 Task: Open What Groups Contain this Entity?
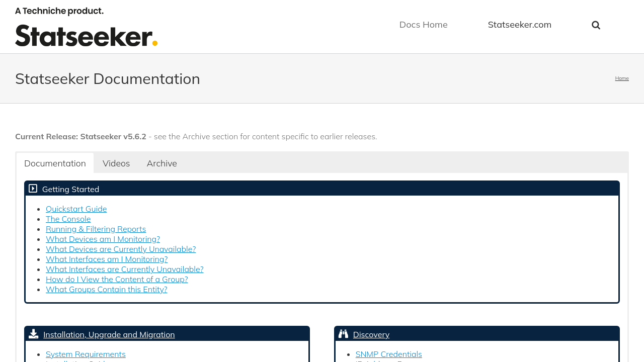[x=107, y=289]
